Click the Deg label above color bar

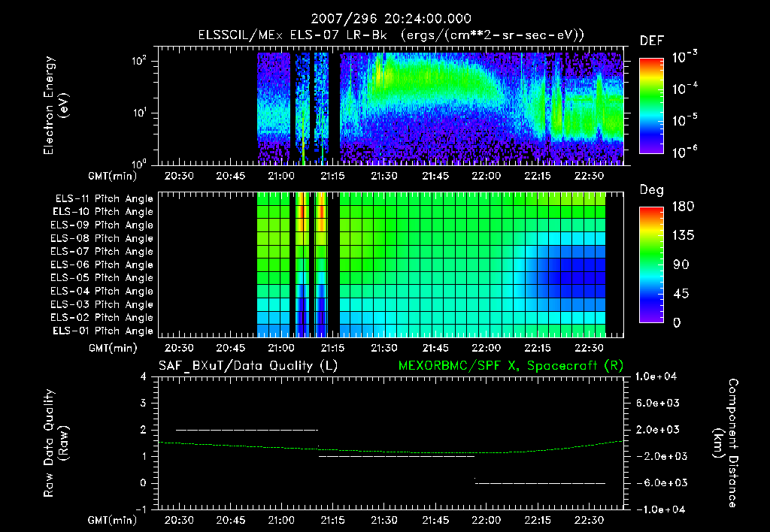(x=652, y=190)
